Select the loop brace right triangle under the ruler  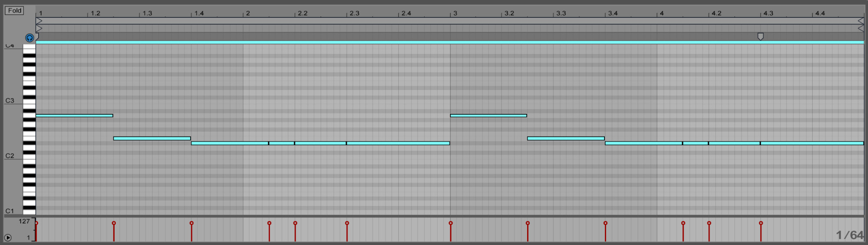click(x=861, y=20)
